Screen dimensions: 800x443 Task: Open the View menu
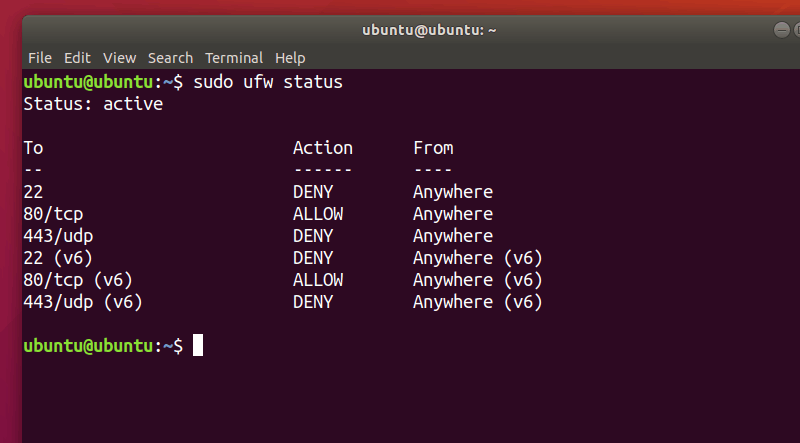tap(119, 58)
